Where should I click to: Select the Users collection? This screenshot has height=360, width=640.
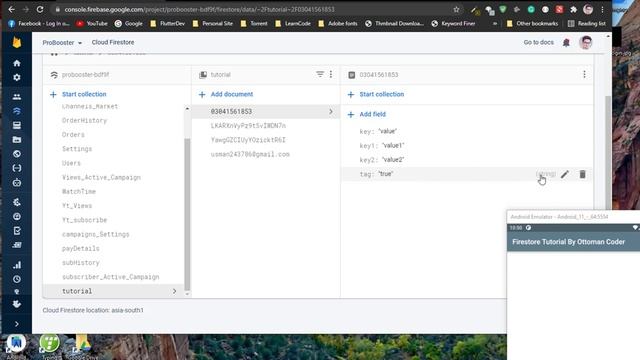(71, 163)
